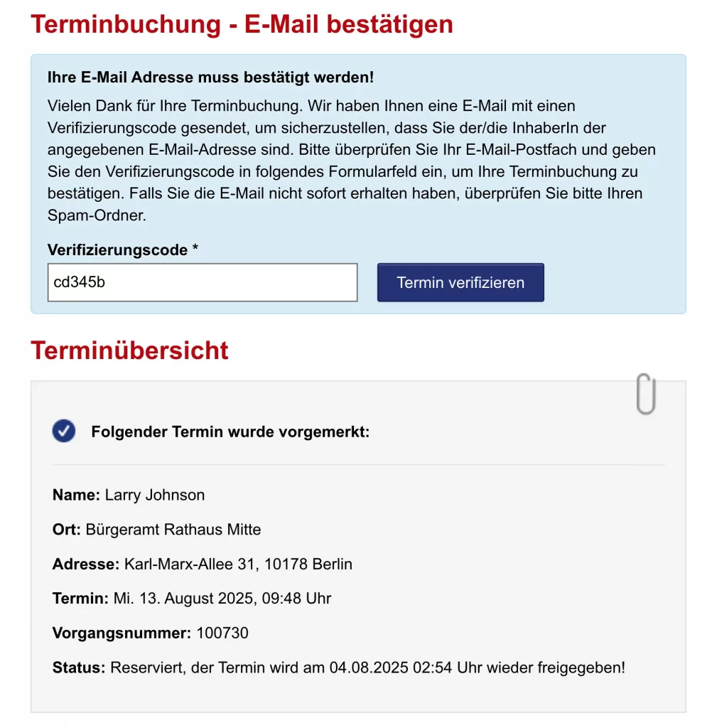Click the Vielen Dank für Ihre Terminbuchung sentence

click(x=175, y=106)
